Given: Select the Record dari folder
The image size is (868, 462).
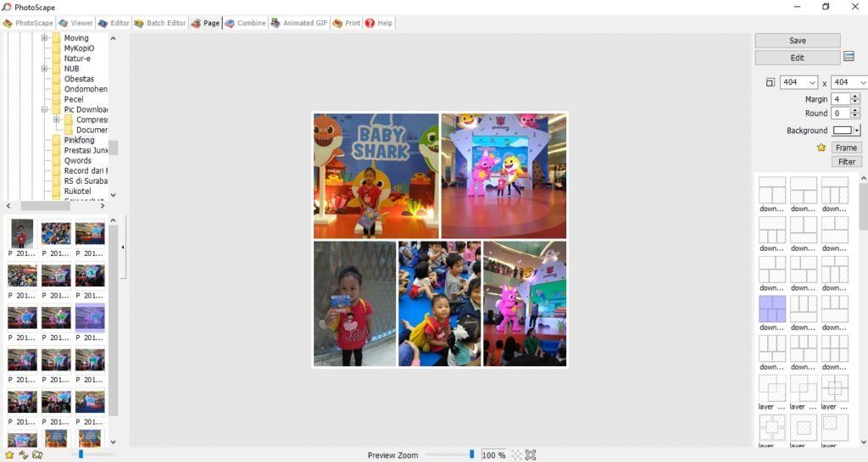Looking at the screenshot, I should click(86, 170).
